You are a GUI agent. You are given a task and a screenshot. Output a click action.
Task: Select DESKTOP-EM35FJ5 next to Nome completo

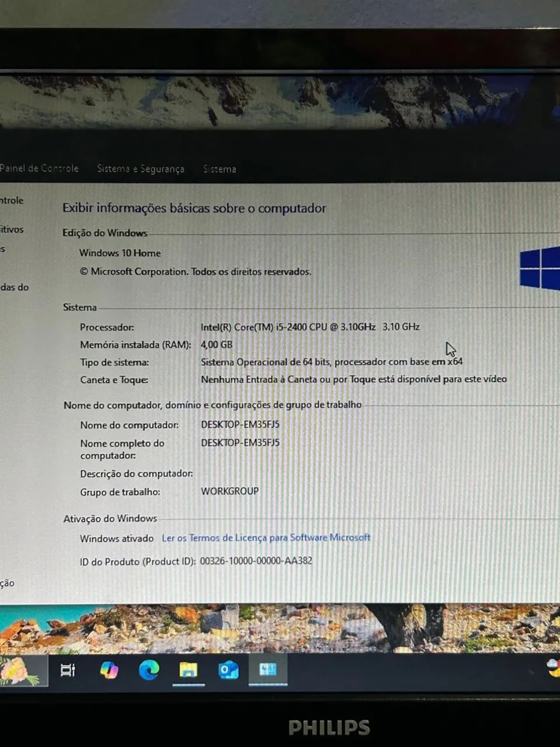click(240, 442)
